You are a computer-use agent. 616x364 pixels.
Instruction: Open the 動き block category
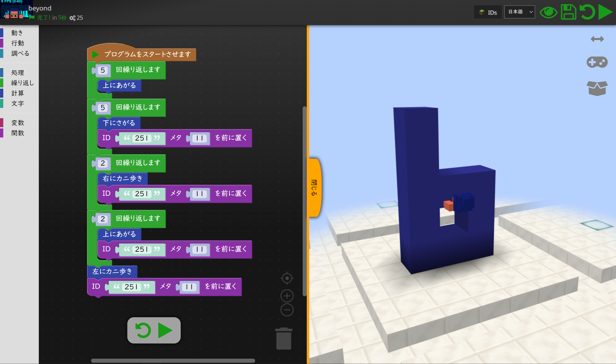click(17, 33)
